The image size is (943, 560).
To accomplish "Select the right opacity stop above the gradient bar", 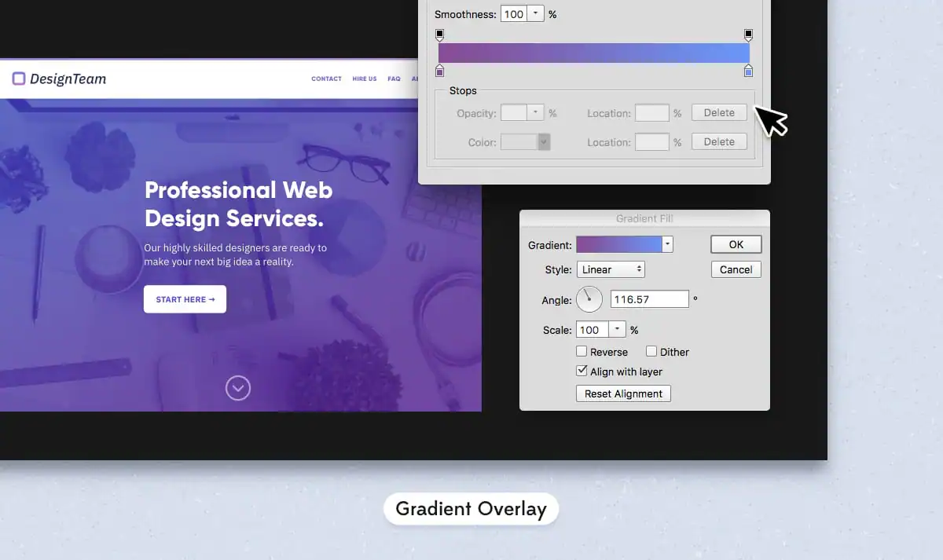I will 748,35.
